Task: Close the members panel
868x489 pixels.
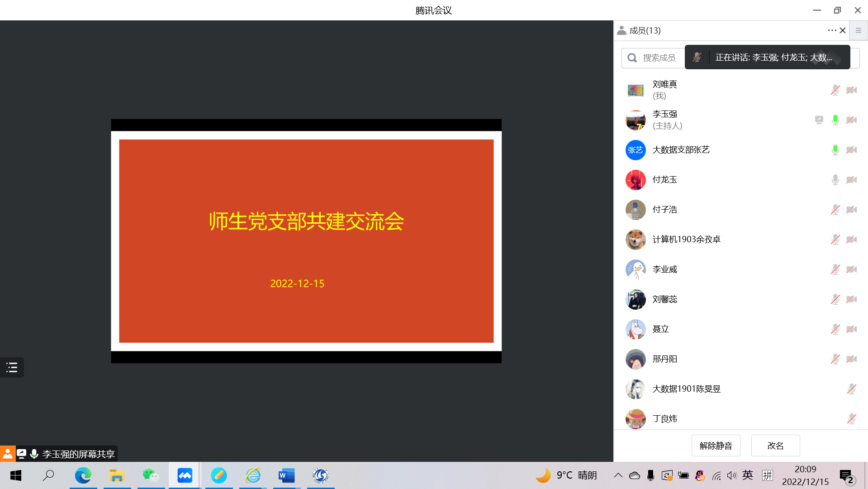Action: tap(843, 30)
